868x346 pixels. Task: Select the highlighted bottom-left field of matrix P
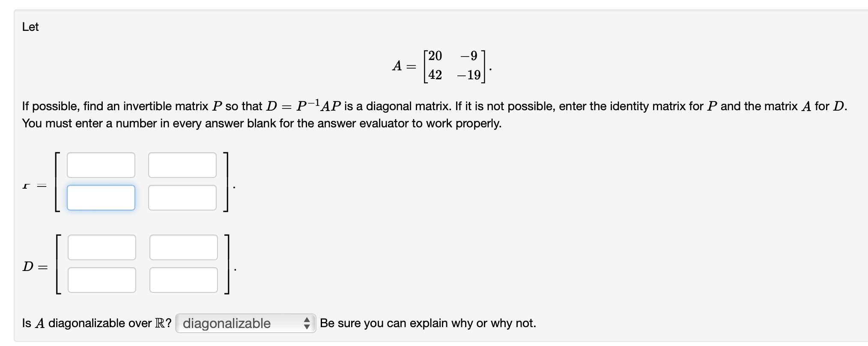(x=101, y=197)
